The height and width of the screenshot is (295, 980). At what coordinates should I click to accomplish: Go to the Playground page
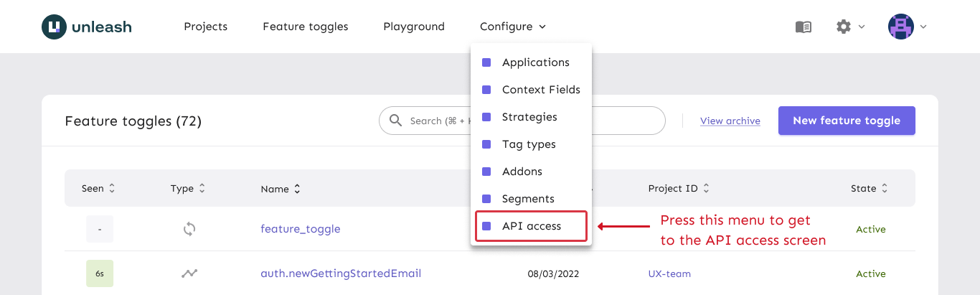[414, 27]
